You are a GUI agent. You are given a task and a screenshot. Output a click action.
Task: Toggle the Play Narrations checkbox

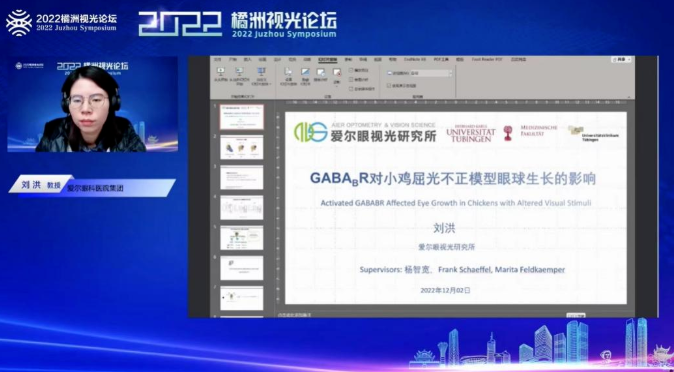tap(351, 69)
